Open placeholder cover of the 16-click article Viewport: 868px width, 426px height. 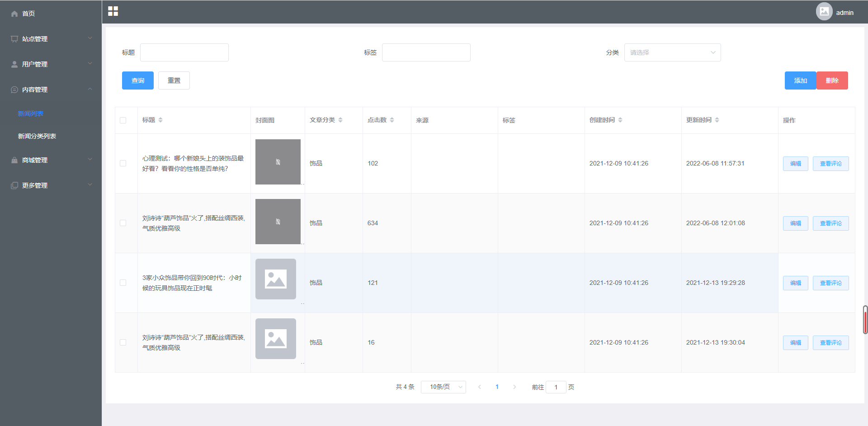tap(276, 339)
